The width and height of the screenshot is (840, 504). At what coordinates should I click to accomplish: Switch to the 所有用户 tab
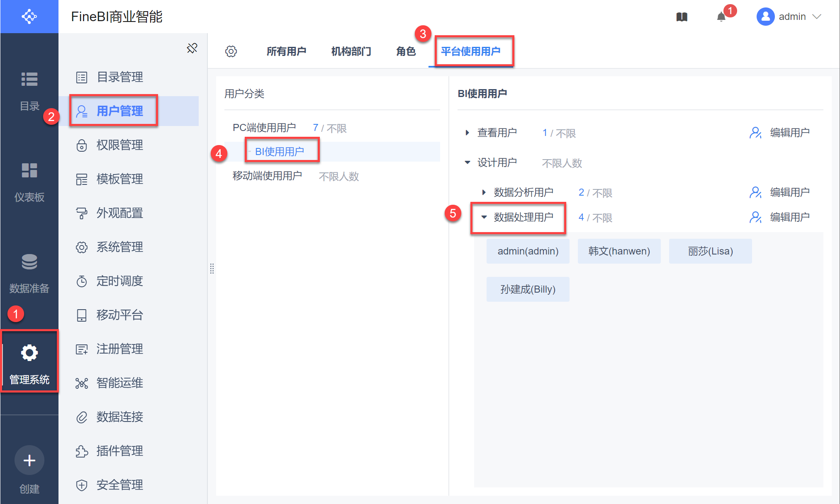286,51
